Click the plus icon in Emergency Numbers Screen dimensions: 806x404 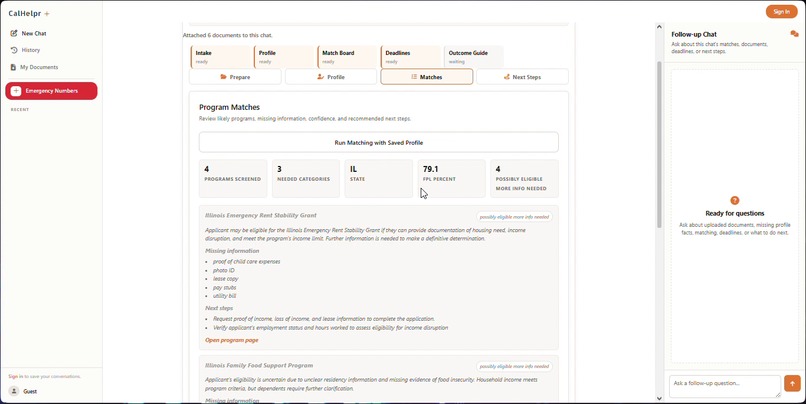16,91
